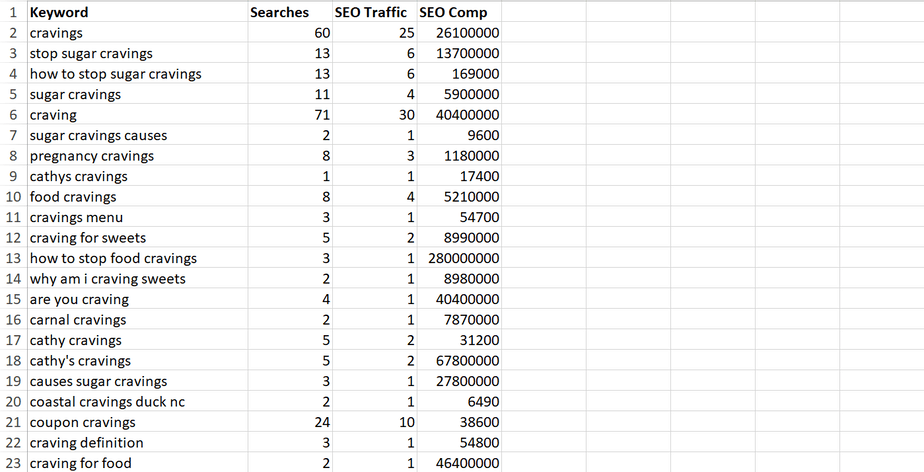Click SEO Comp value 9600
Viewport: 924px width, 472px height.
pos(459,135)
